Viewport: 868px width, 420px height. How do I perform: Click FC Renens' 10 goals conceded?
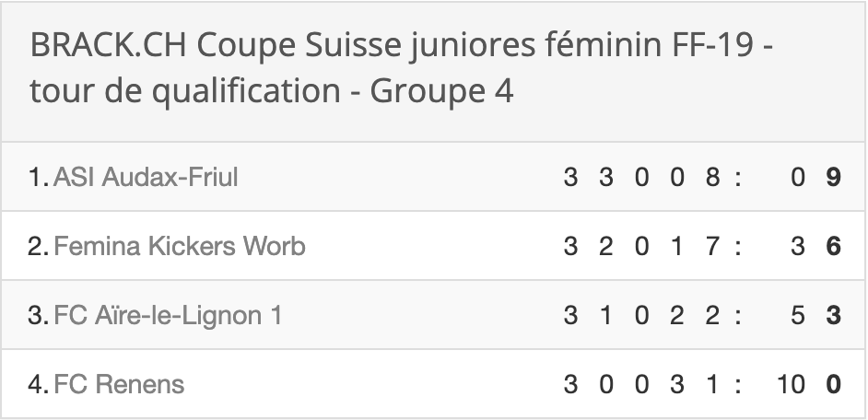click(x=791, y=384)
